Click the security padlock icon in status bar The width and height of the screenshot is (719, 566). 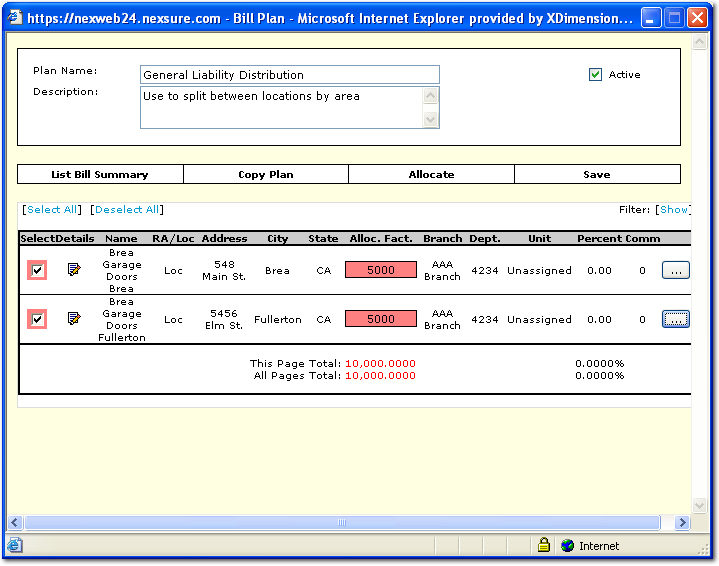[543, 545]
